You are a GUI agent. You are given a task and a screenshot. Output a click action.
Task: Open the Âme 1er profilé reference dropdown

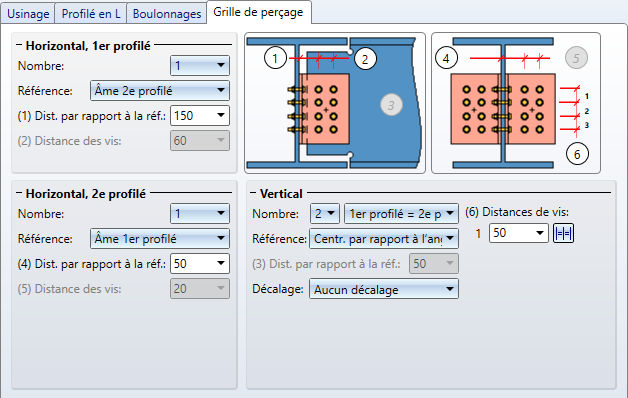[160, 239]
